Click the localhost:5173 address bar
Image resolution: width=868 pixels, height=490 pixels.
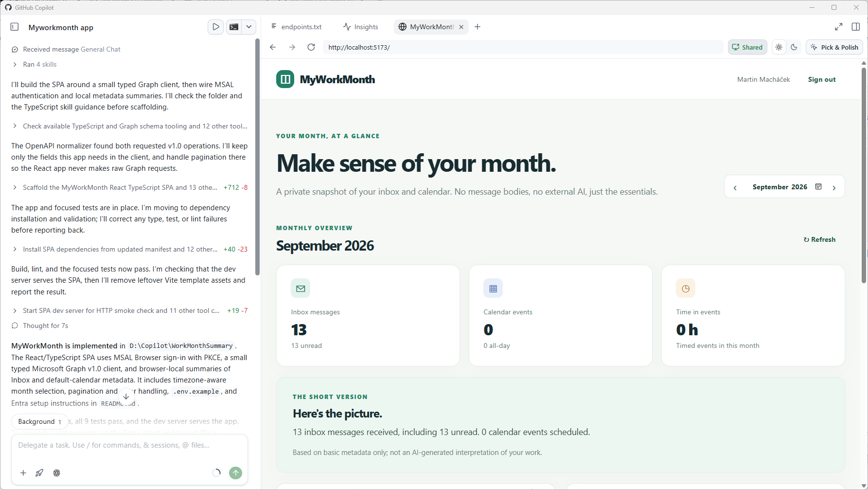(523, 47)
